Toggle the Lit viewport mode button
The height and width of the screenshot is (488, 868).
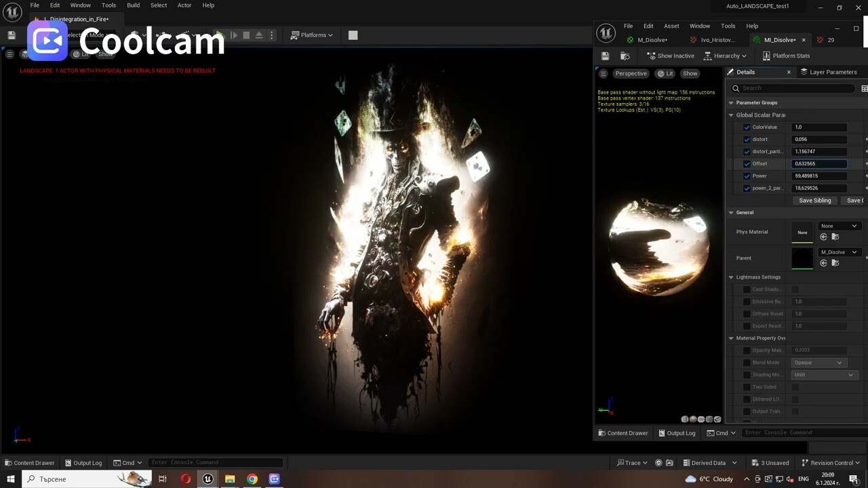point(664,73)
